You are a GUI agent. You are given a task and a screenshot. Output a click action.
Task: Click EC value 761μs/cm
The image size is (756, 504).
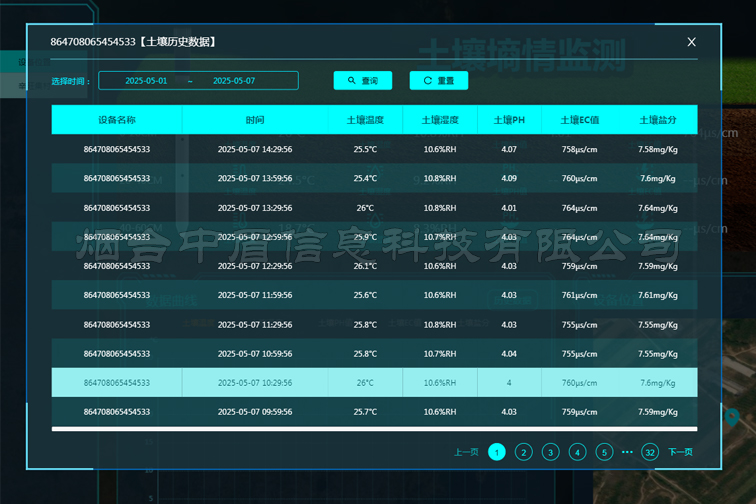point(580,295)
